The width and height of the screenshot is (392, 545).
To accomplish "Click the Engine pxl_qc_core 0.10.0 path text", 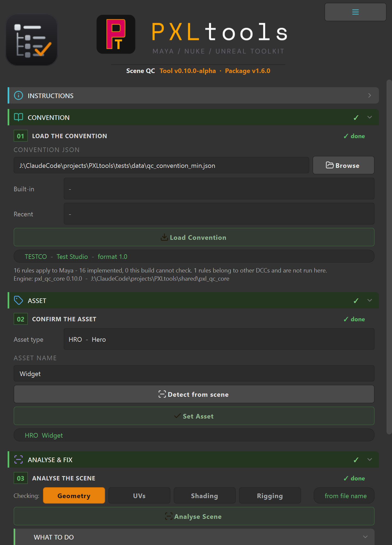I will click(x=121, y=279).
